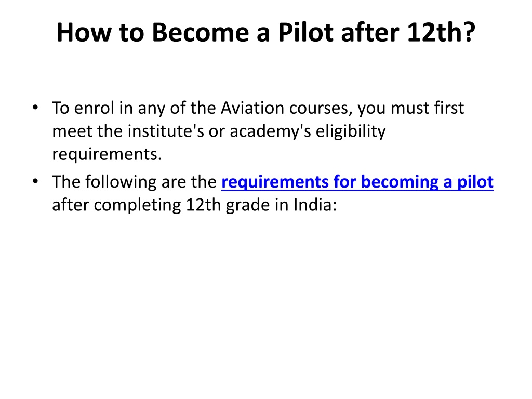The height and width of the screenshot is (399, 532).
Task: Click the word 'eligibility' in the first bullet
Action: (351, 131)
